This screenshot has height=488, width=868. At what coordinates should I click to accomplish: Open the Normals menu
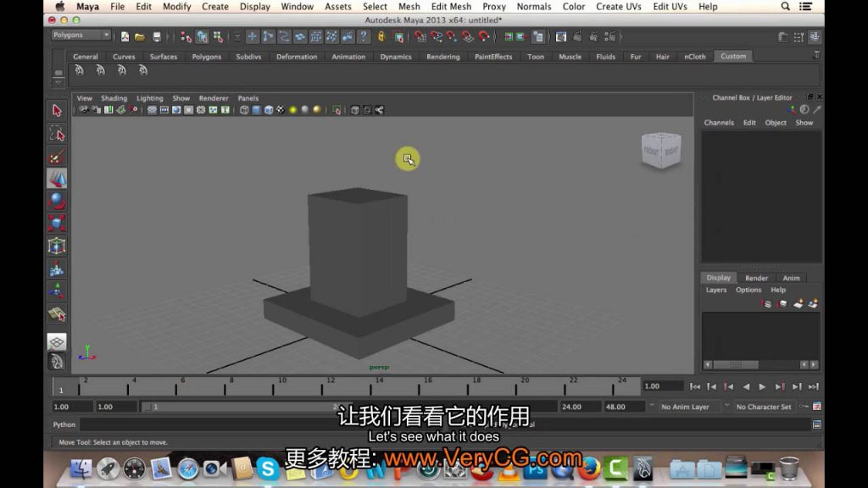click(x=534, y=7)
